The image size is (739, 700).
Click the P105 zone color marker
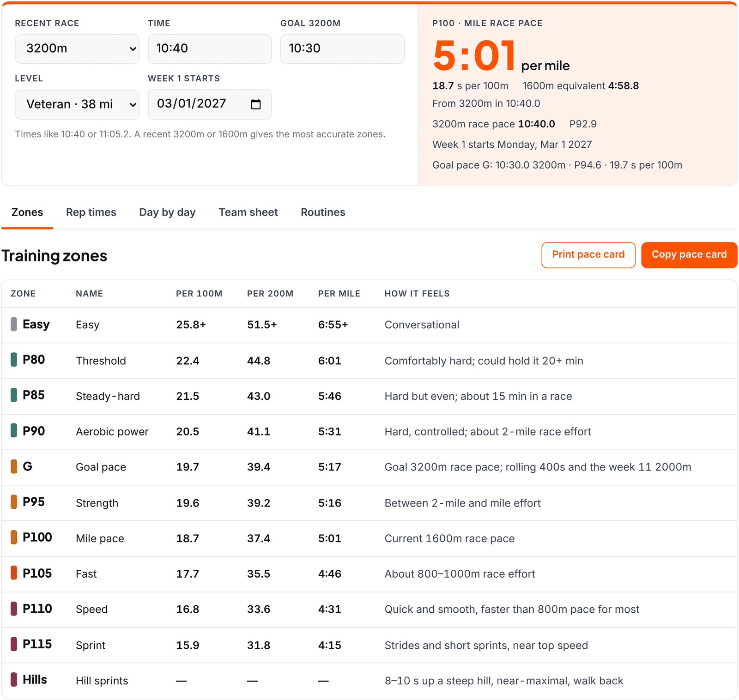coord(14,573)
